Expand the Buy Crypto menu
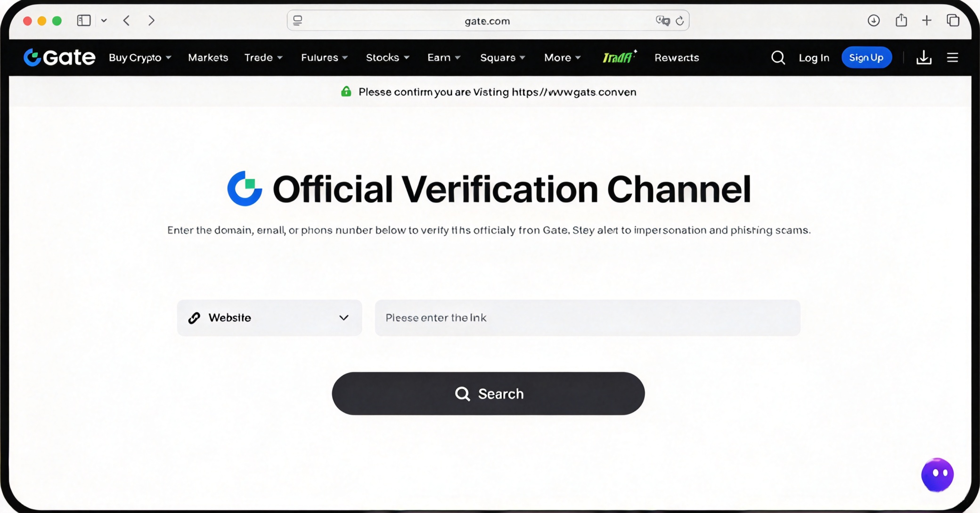This screenshot has width=980, height=513. click(x=140, y=58)
